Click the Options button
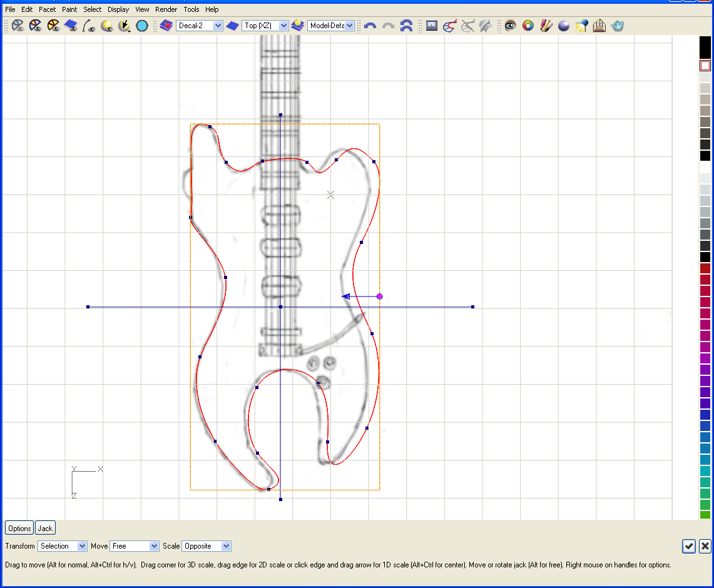Image resolution: width=714 pixels, height=588 pixels. tap(19, 529)
